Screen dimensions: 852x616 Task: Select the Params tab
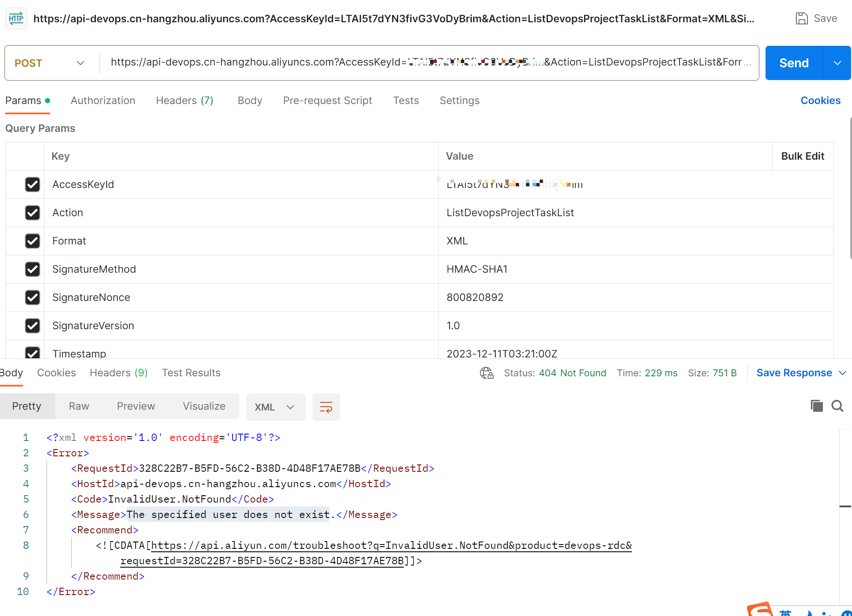[x=27, y=101]
